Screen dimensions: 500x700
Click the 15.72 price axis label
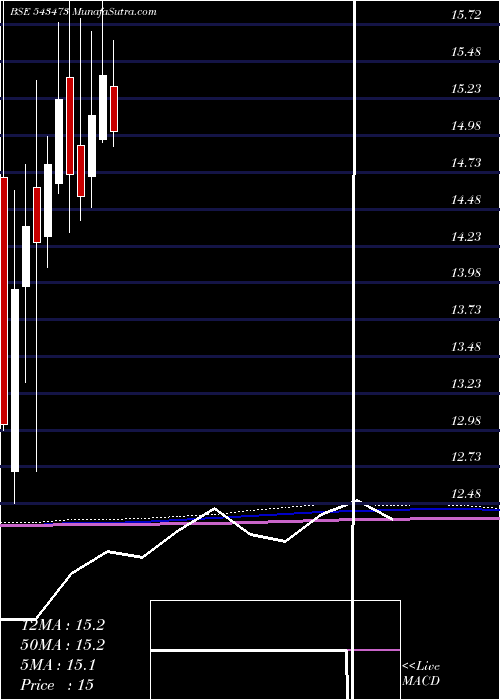pyautogui.click(x=466, y=15)
